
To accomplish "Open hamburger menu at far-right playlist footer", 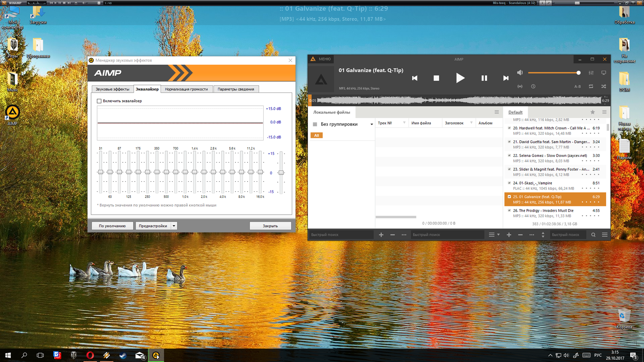I will tap(605, 234).
